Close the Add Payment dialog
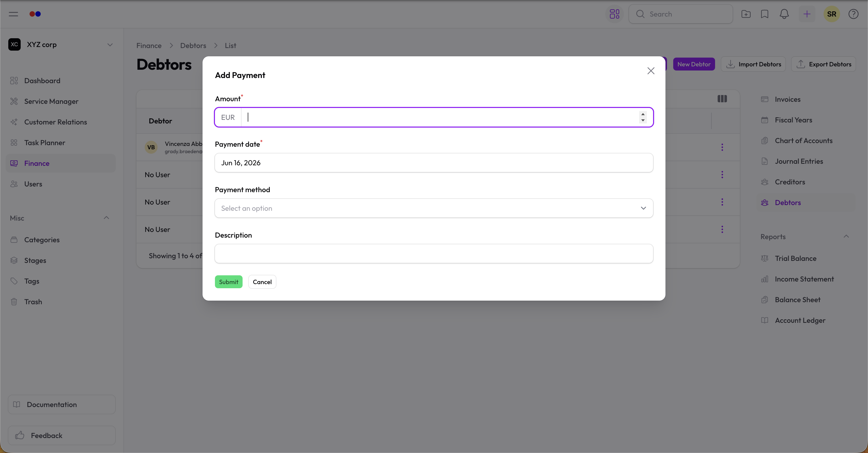The height and width of the screenshot is (453, 868). [x=651, y=71]
